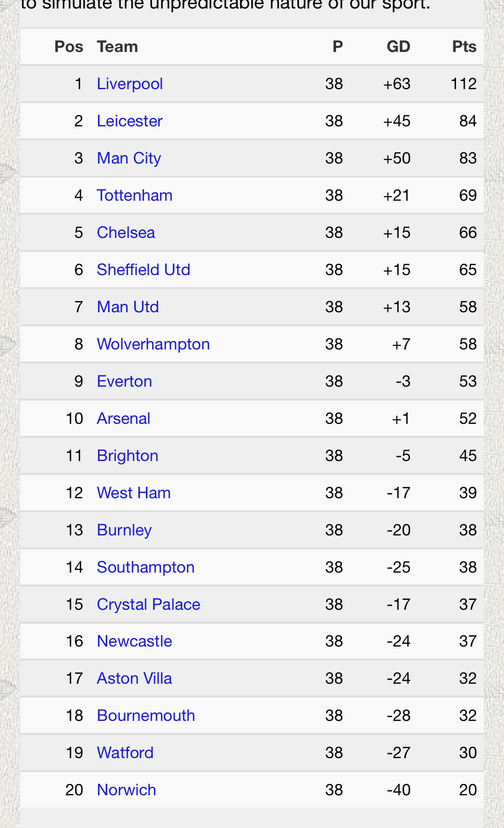Open the Bournemouth link
504x828 pixels.
(146, 716)
